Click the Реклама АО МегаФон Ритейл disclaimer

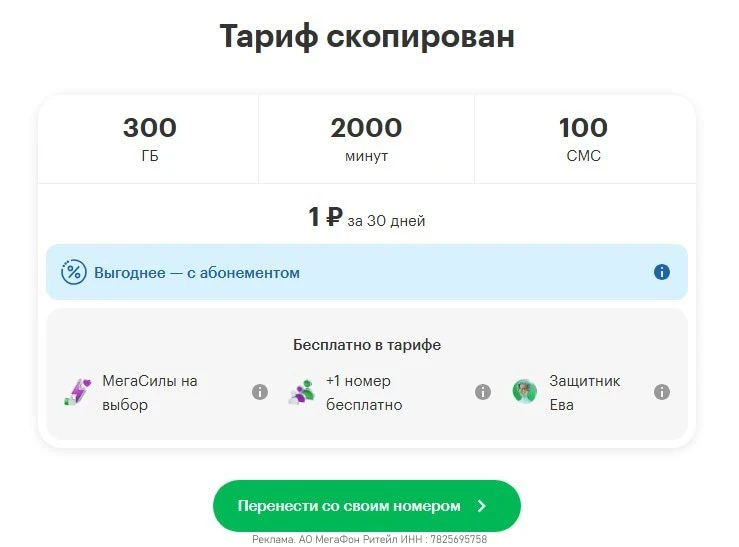(x=369, y=539)
